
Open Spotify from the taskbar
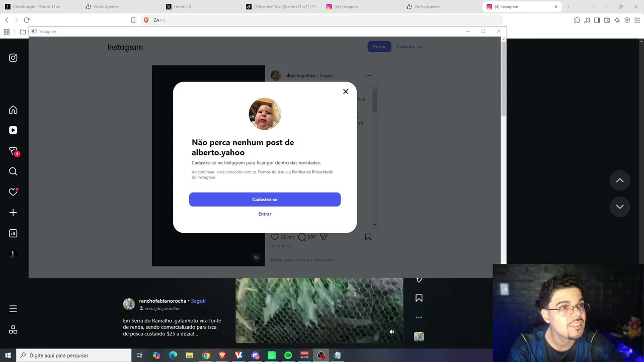click(288, 355)
